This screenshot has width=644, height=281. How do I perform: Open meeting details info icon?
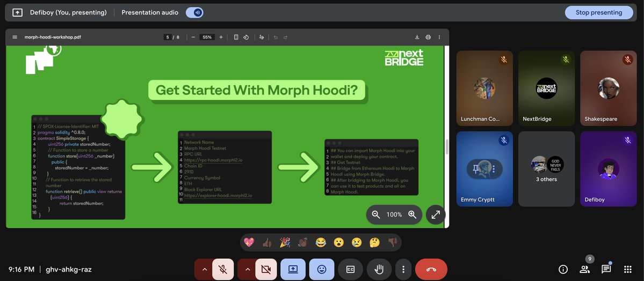point(563,270)
